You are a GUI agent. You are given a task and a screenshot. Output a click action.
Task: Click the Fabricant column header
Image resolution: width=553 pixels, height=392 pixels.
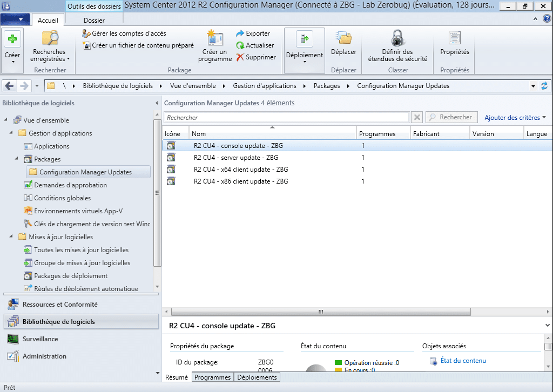tap(440, 133)
